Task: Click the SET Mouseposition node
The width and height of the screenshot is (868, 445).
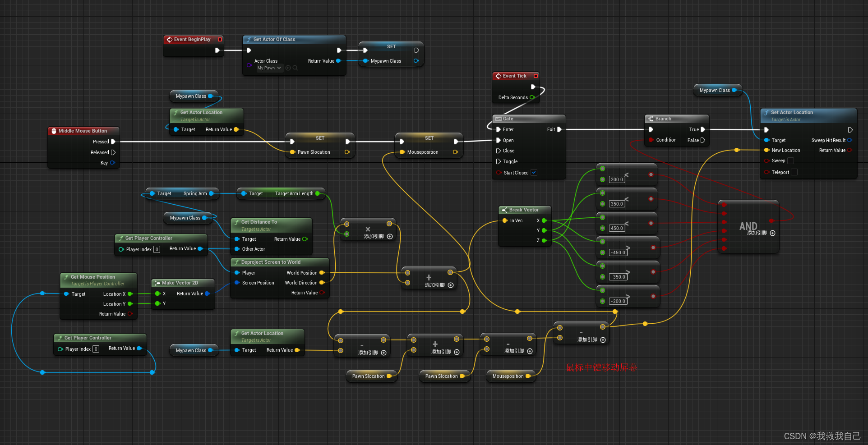Action: 429,145
